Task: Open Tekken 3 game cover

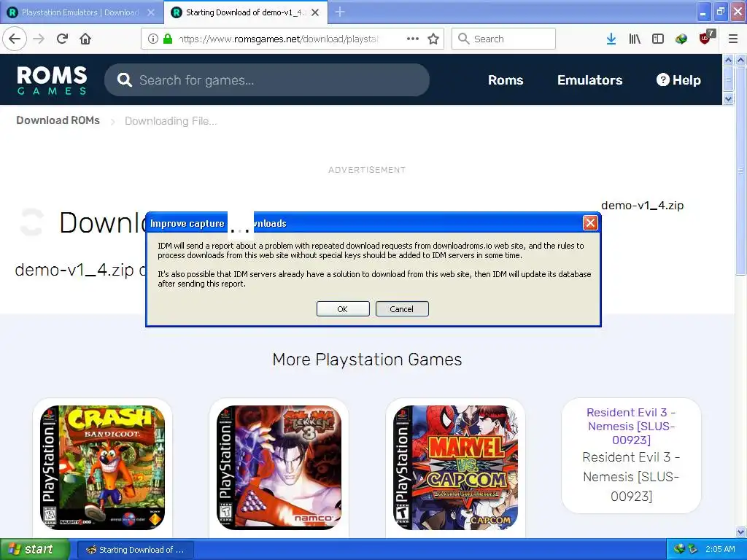Action: click(279, 467)
